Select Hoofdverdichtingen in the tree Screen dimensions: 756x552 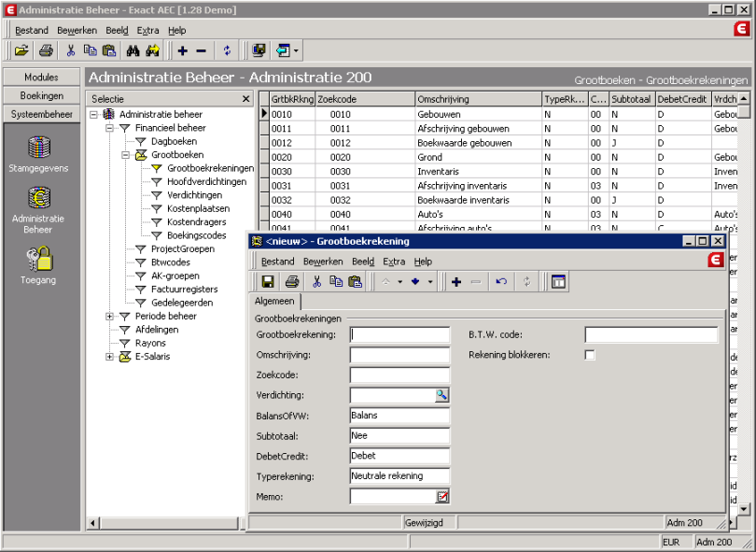[207, 182]
